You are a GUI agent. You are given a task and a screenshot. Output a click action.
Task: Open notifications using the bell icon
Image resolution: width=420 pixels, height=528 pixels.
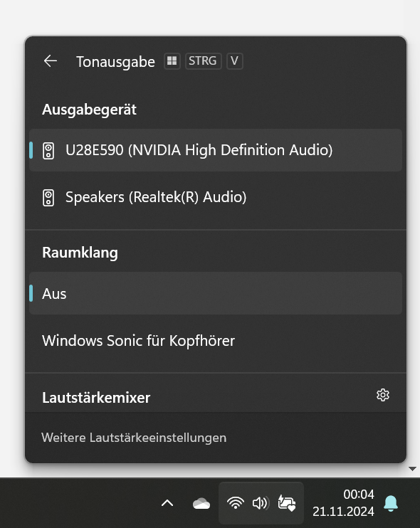(x=391, y=503)
